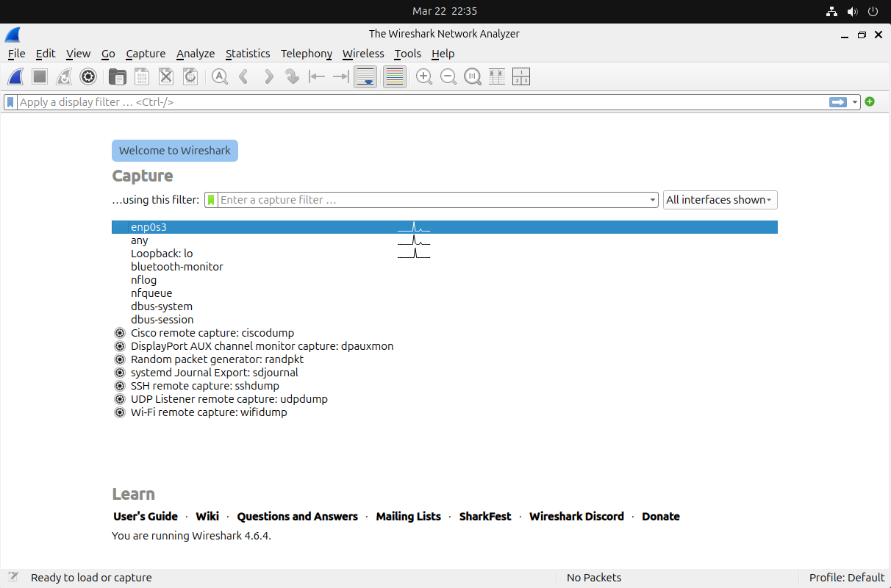The width and height of the screenshot is (891, 588).
Task: Click the display filter bookmark icon
Action: pos(10,102)
